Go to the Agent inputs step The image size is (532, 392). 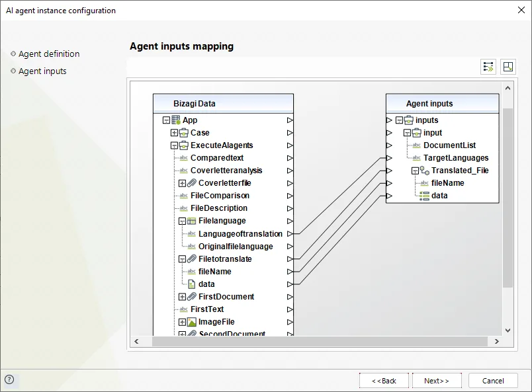click(42, 71)
